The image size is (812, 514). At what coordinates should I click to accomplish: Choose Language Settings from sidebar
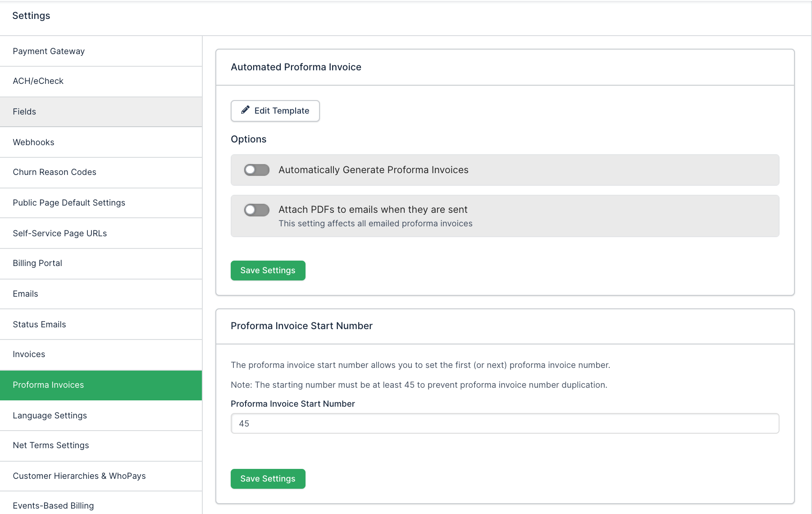pos(50,416)
